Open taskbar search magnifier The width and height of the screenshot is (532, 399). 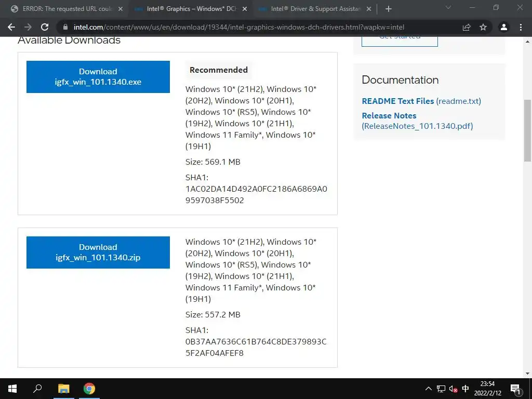click(x=37, y=389)
